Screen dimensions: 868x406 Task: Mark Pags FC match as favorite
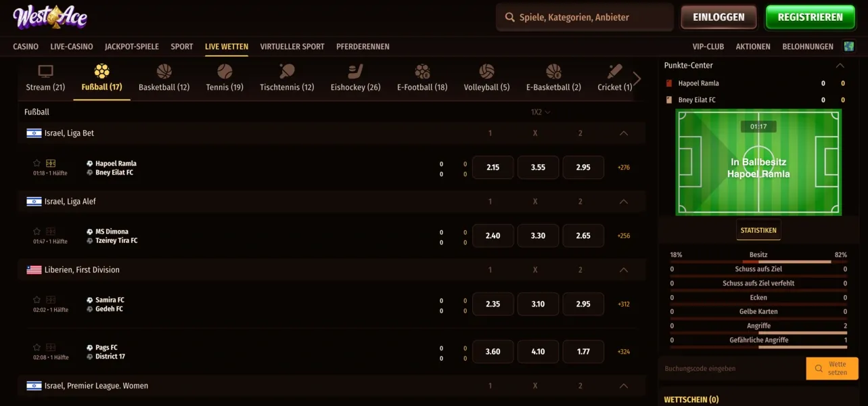pyautogui.click(x=37, y=348)
